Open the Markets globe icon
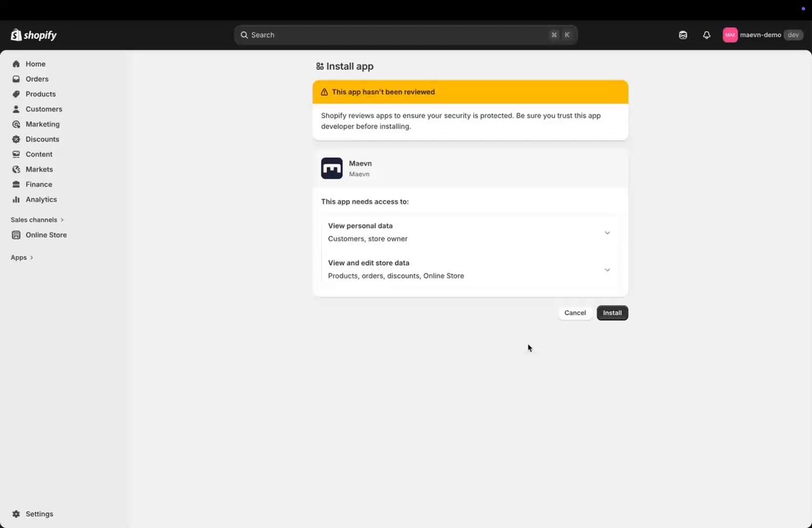Image resolution: width=812 pixels, height=528 pixels. [16, 169]
